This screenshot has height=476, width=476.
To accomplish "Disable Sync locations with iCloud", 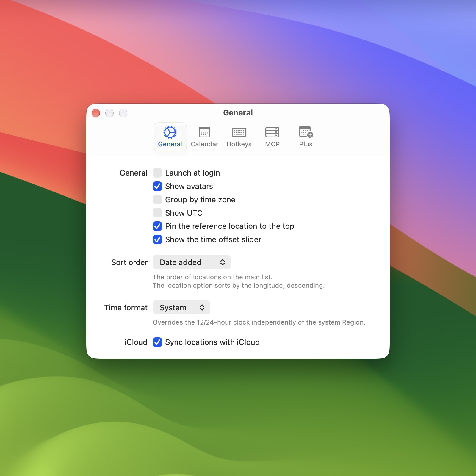I will (x=157, y=342).
